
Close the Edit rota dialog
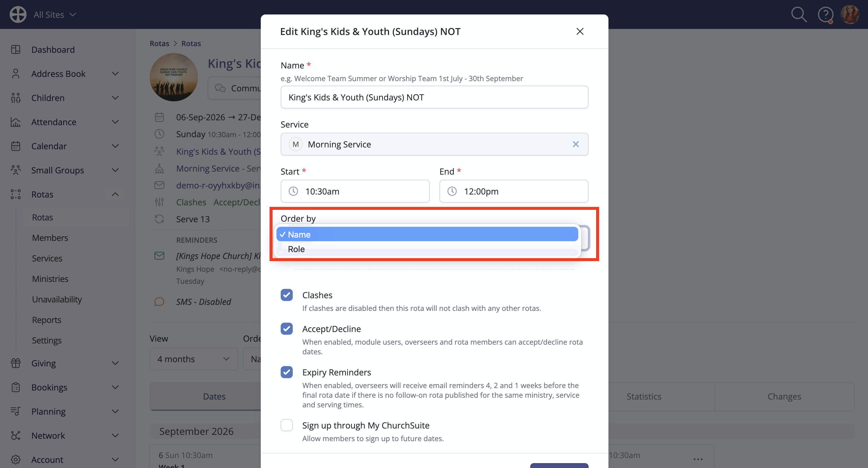click(579, 31)
